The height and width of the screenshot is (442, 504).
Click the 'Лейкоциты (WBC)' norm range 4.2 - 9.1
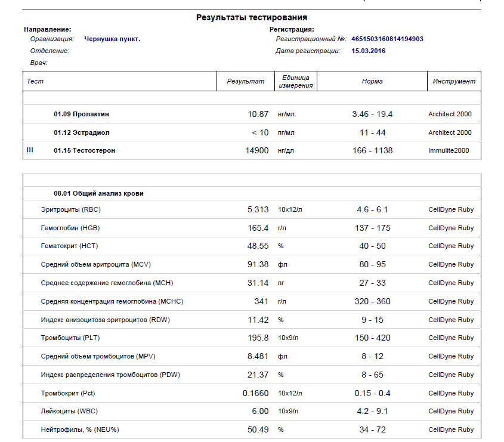(x=372, y=411)
